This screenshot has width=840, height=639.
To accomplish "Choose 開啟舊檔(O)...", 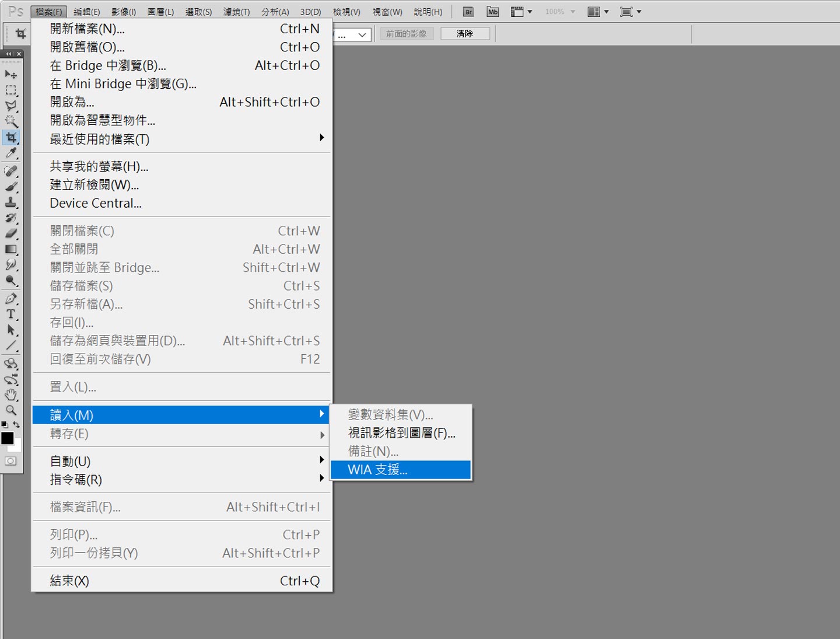I will click(x=182, y=47).
